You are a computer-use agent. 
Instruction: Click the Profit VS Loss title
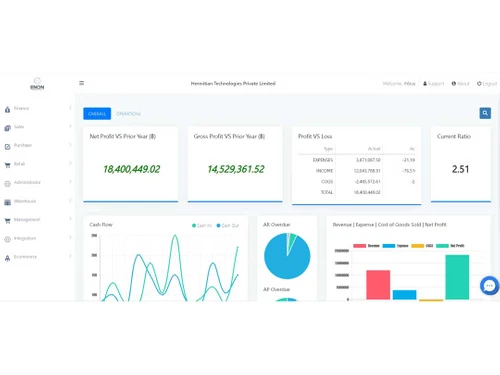point(315,136)
